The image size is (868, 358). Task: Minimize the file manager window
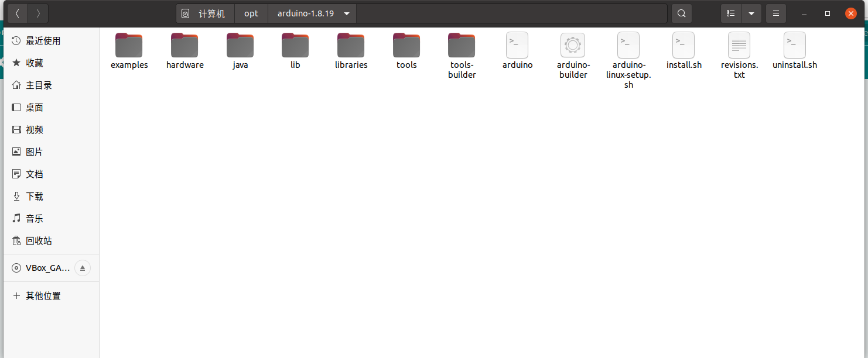[x=805, y=13]
